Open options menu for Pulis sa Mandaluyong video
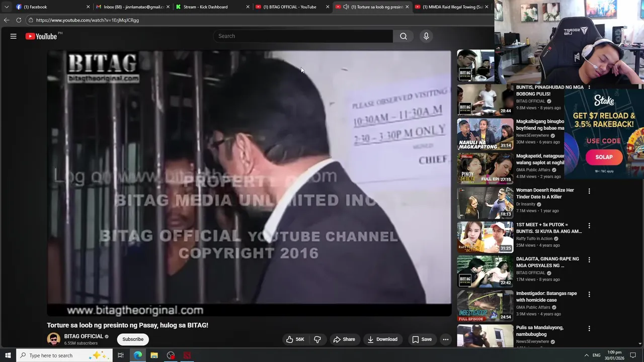 pos(589,328)
